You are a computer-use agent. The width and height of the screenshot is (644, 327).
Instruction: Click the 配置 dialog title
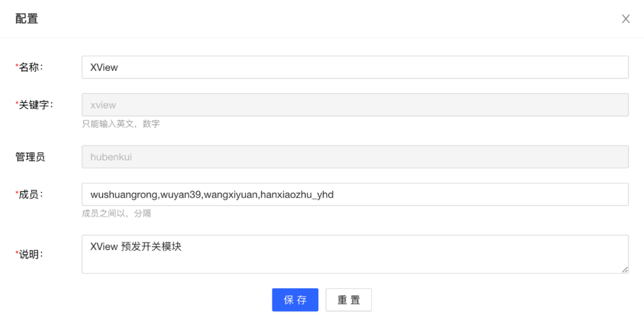[27, 19]
